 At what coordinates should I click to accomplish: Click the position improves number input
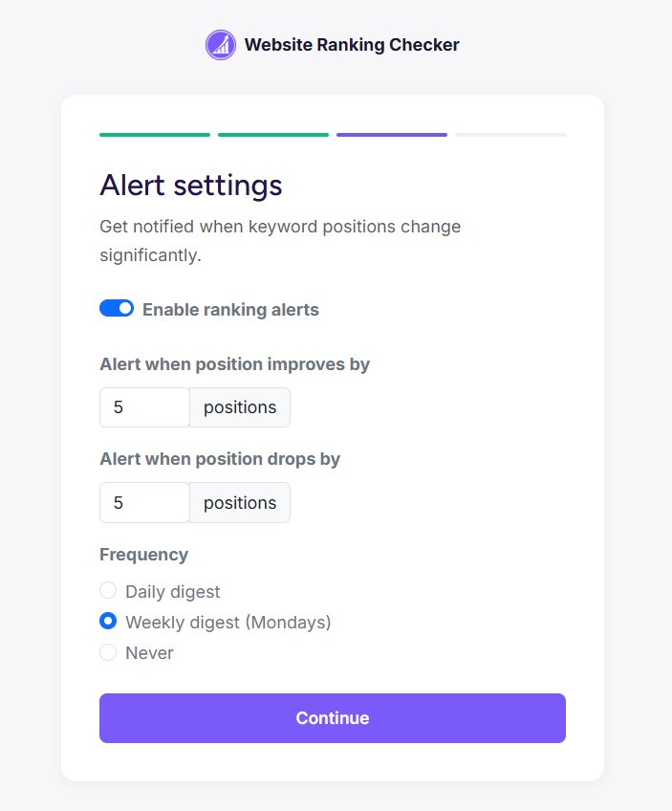coord(143,406)
